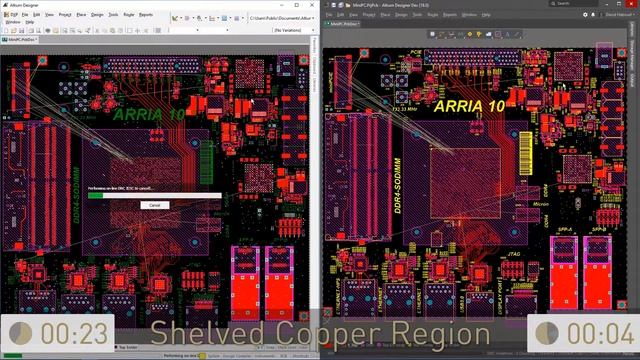The image size is (640, 360).
Task: Click the Top Solder layer tab in the left window
Action: [127, 347]
